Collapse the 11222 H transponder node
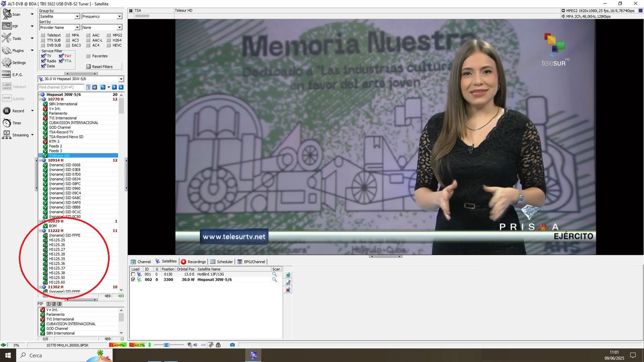Screen dimensions: 644x362 pos(40,231)
